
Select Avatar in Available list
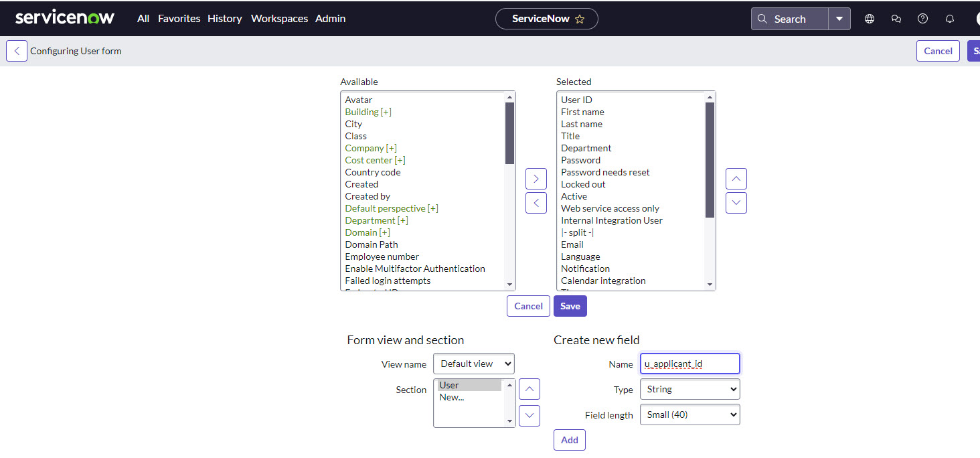359,100
